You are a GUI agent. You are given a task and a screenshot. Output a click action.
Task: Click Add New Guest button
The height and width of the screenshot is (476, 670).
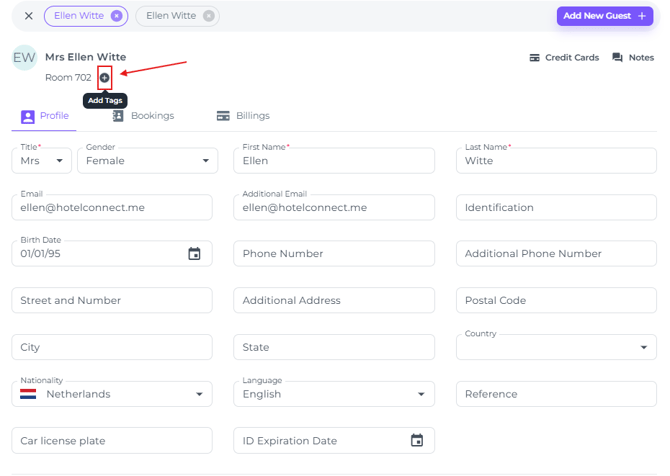[604, 16]
